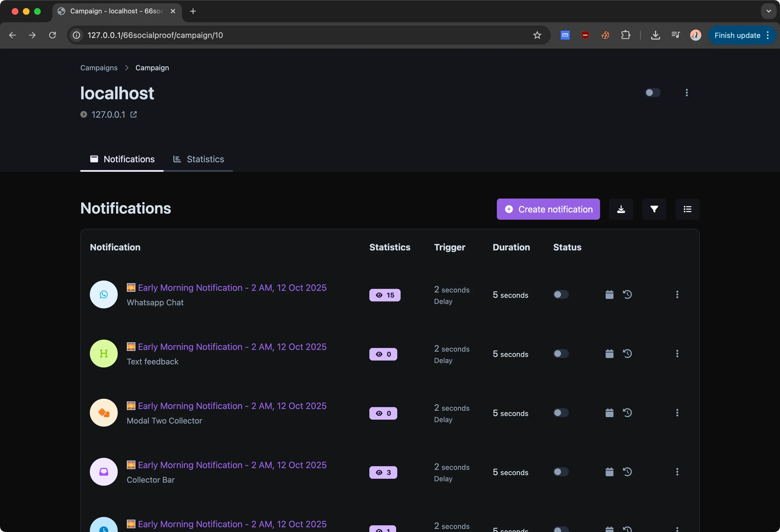Click history clock icon on Text feedback row
This screenshot has height=532, width=780.
627,354
